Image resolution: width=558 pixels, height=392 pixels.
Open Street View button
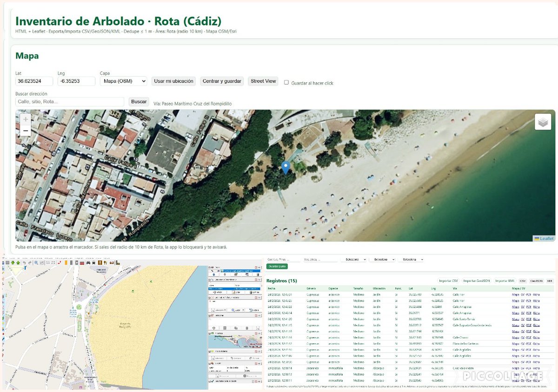point(264,81)
